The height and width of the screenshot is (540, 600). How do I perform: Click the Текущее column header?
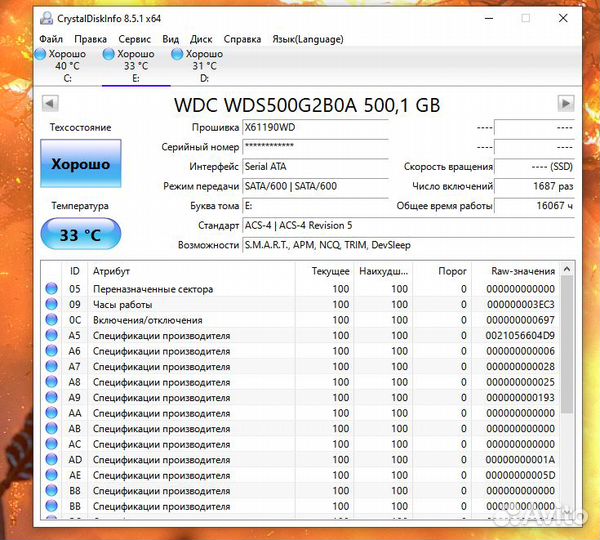tap(325, 271)
